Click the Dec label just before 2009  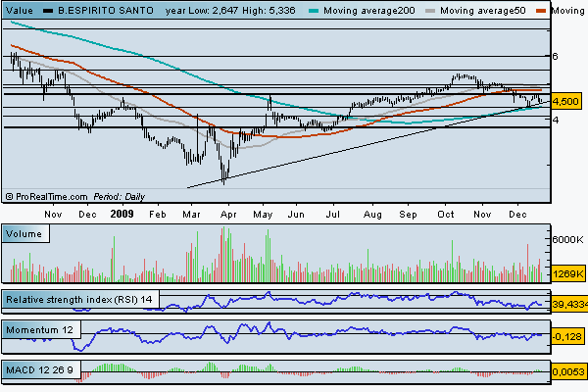[x=87, y=215]
